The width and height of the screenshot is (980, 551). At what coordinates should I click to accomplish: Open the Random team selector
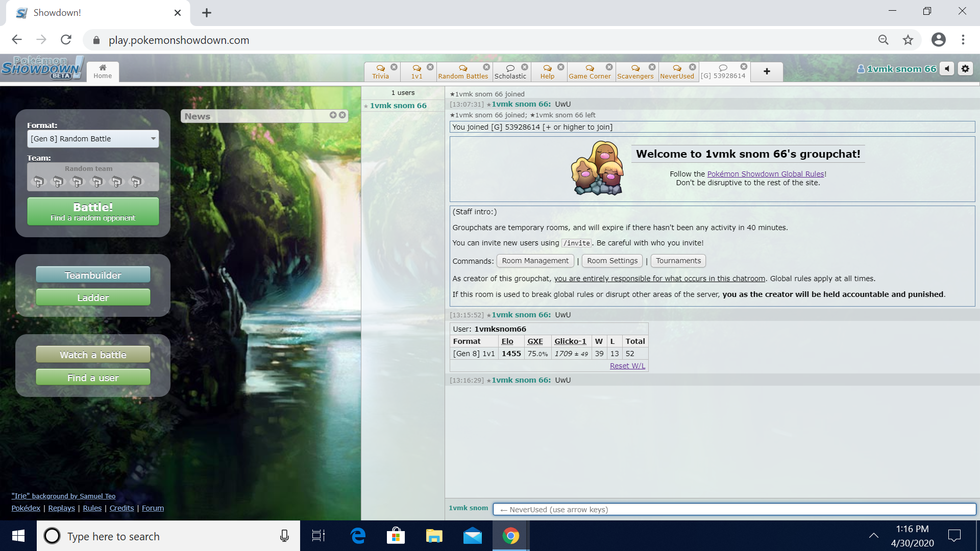[93, 177]
